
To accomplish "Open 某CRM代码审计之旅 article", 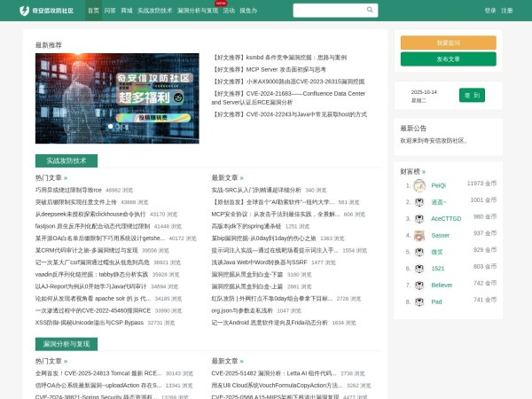I will coord(87,250).
